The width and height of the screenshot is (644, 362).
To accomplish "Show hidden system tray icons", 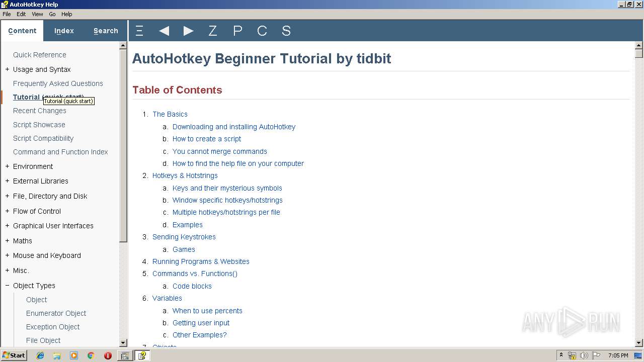I will (561, 355).
